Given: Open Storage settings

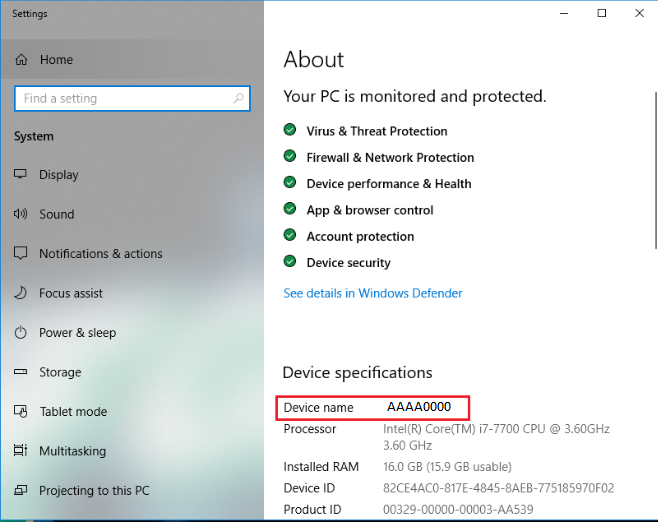Looking at the screenshot, I should 132,372.
